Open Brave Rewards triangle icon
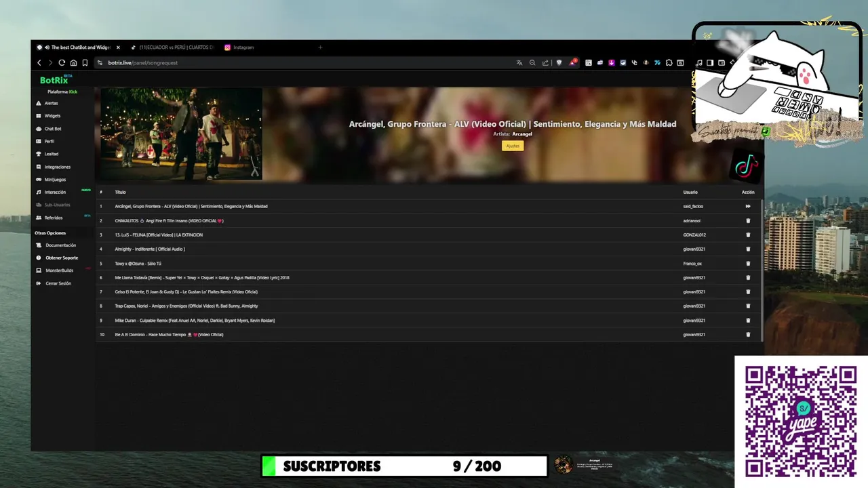This screenshot has height=488, width=868. pyautogui.click(x=573, y=62)
